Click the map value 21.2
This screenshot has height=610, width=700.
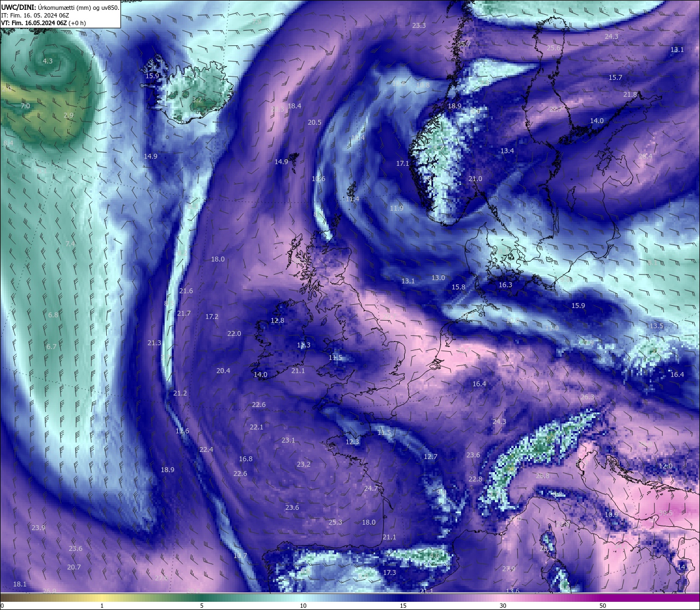(x=180, y=393)
